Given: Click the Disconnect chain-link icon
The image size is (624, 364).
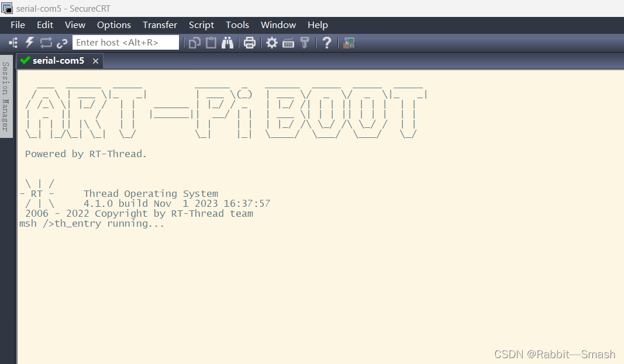Looking at the screenshot, I should 62,43.
